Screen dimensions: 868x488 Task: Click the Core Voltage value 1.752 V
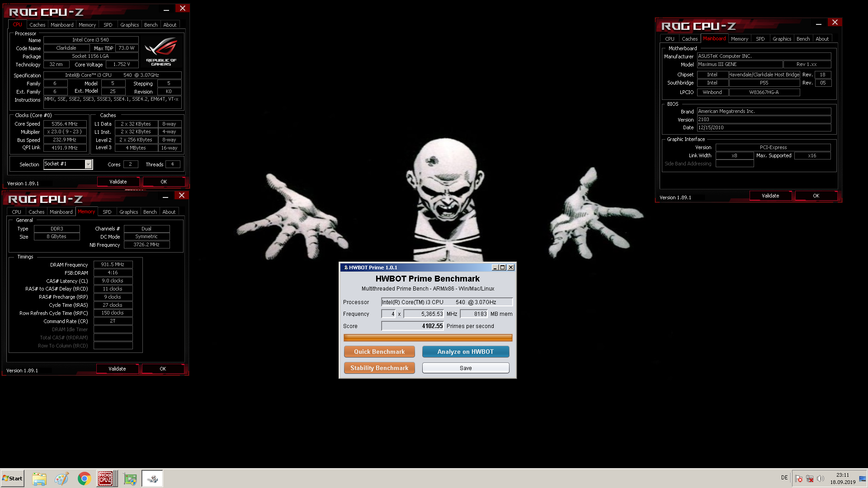(x=122, y=65)
